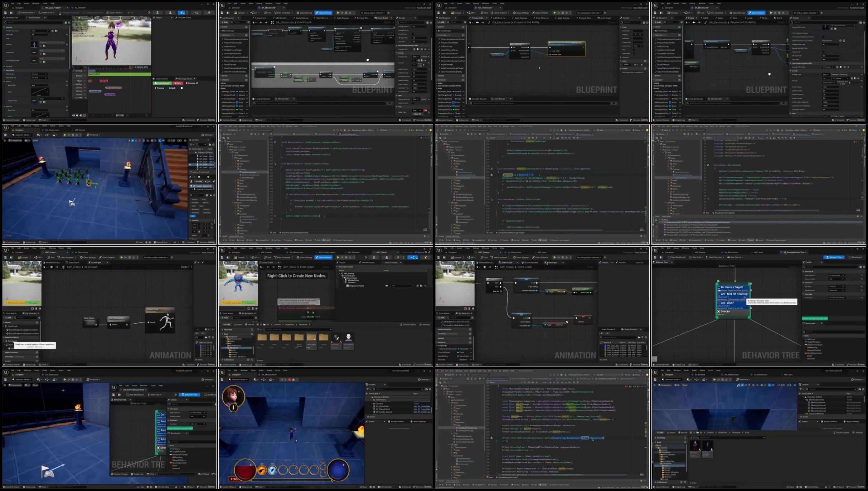Open New Service dropdown in behavior tree toolbar
The height and width of the screenshot is (491, 868).
(x=735, y=257)
